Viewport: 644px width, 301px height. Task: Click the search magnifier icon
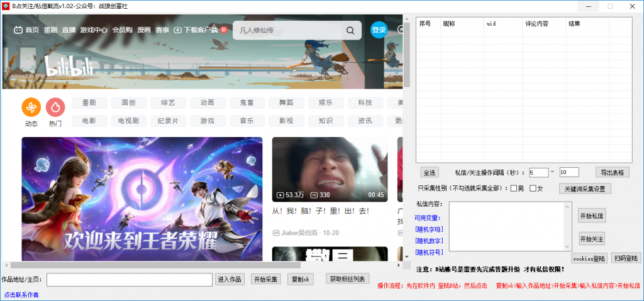pos(350,30)
